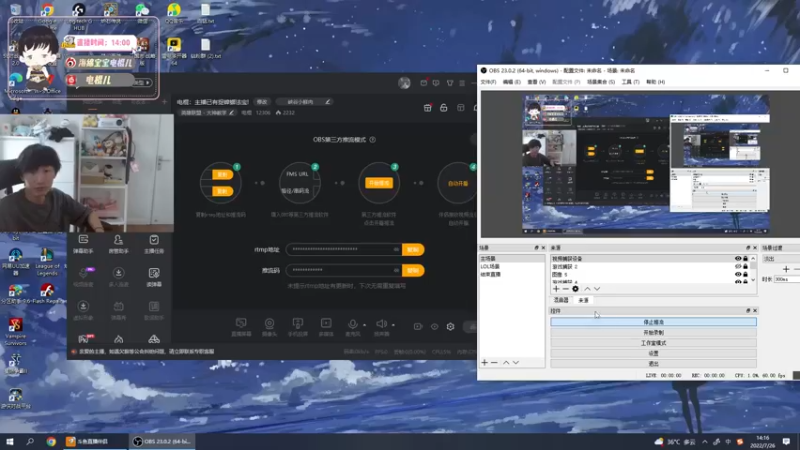Open the gear settings icon in streaming toolbar
The height and width of the screenshot is (450, 800).
[x=450, y=327]
